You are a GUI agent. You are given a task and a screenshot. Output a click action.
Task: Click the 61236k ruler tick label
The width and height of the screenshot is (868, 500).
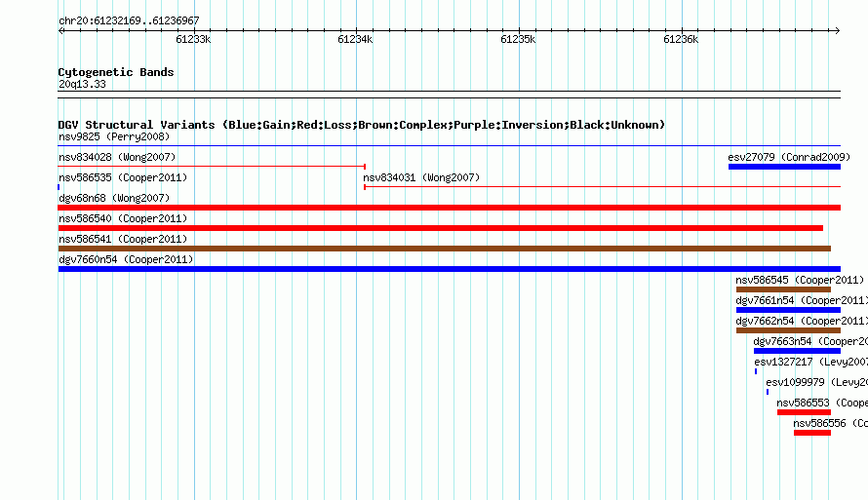(681, 39)
